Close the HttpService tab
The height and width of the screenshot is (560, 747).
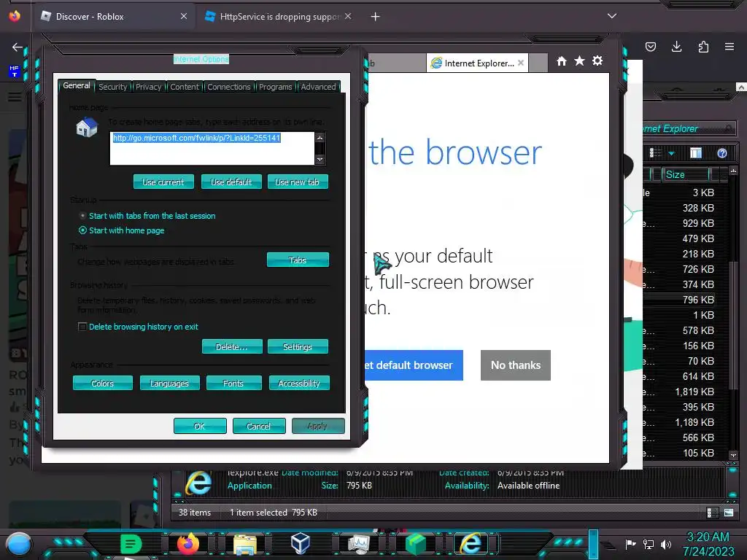point(348,16)
